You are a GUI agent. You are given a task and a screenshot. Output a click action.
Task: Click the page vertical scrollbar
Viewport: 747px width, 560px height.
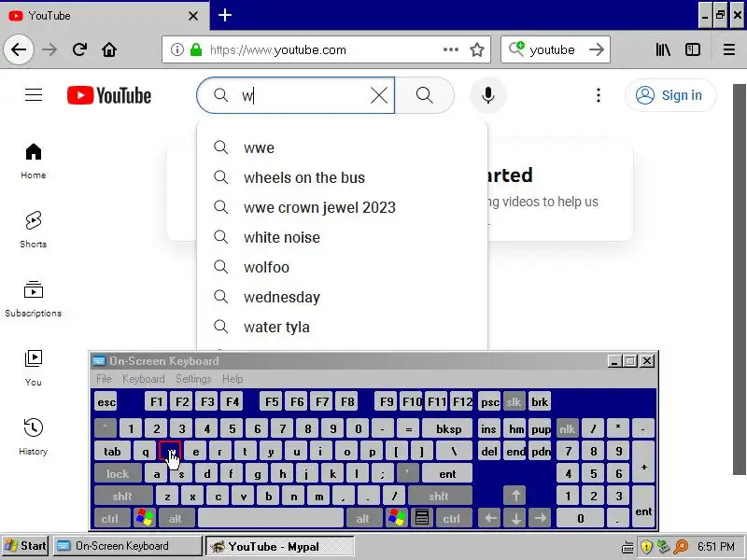tap(740, 279)
